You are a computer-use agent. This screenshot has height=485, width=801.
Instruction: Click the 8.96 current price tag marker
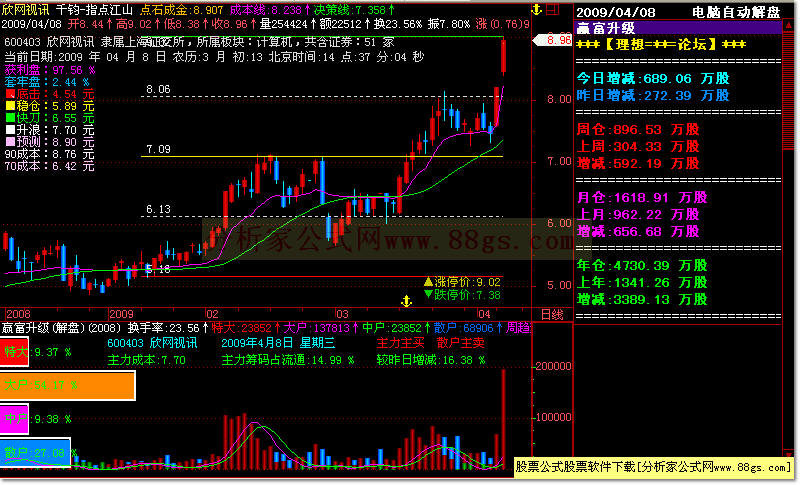(x=552, y=40)
